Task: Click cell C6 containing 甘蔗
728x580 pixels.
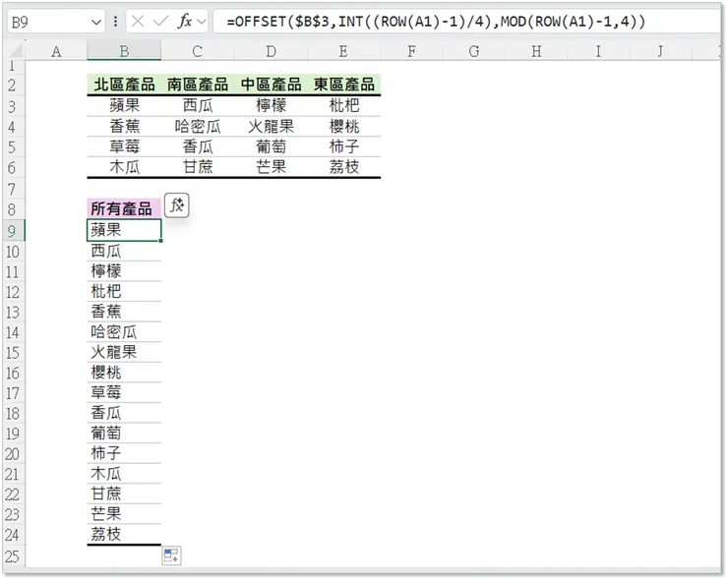Action: click(198, 167)
